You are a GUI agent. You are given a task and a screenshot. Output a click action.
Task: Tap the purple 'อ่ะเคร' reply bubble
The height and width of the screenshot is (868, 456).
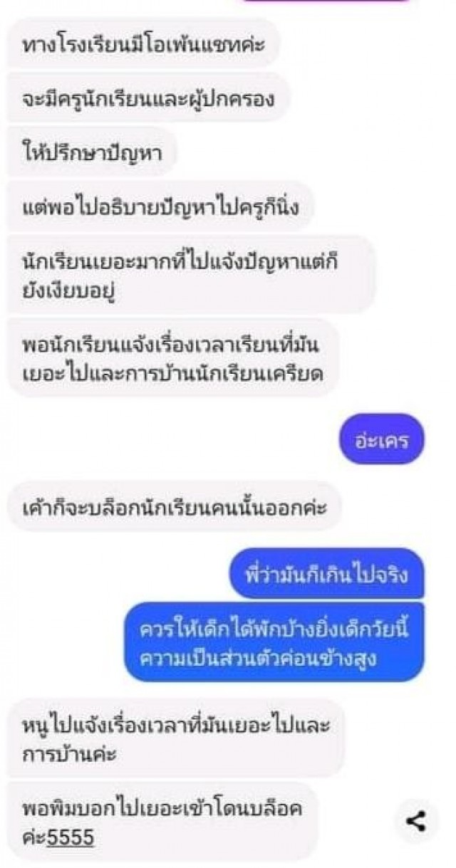pos(383,439)
